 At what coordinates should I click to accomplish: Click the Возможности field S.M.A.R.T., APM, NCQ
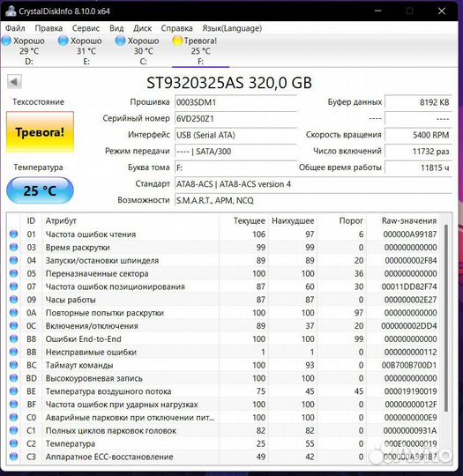point(313,200)
